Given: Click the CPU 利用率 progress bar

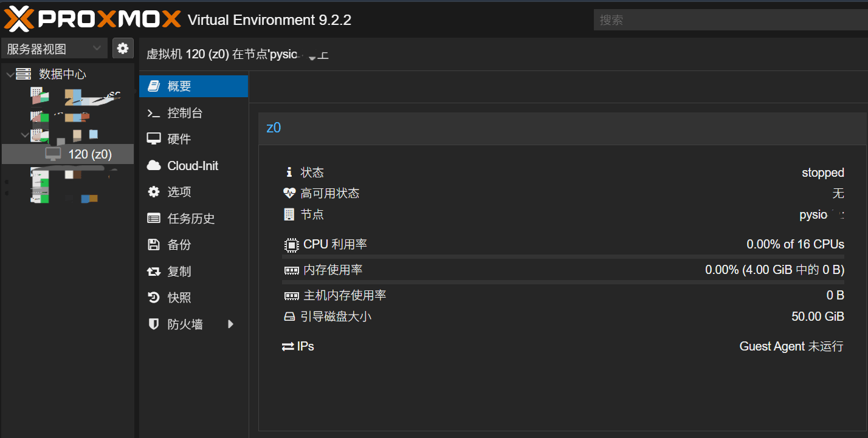Looking at the screenshot, I should 563,257.
